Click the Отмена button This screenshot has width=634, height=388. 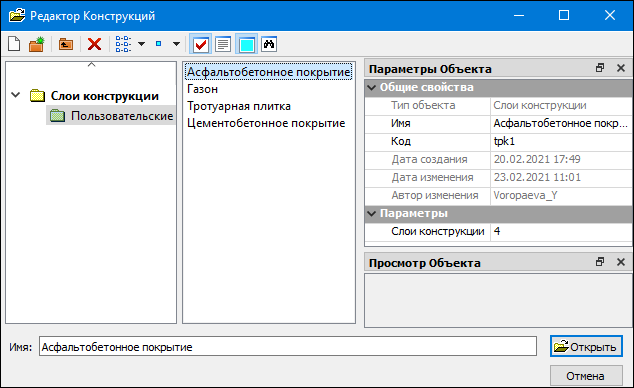pos(586,376)
